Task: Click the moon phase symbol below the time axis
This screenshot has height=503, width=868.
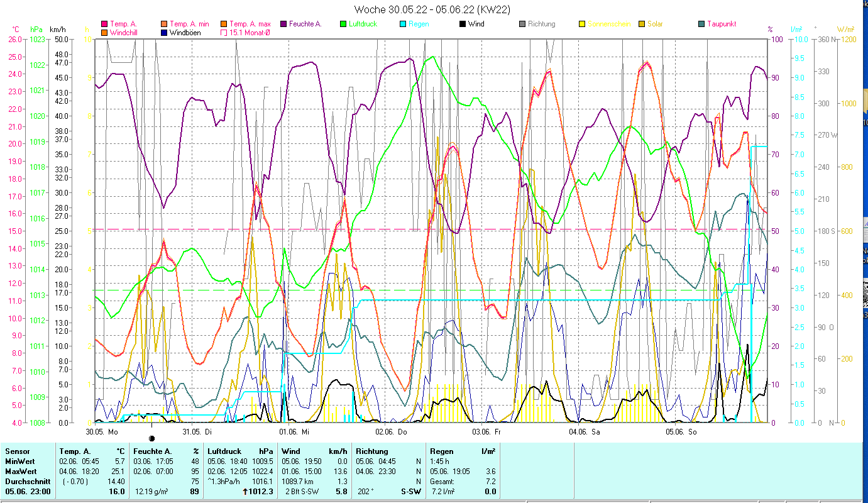Action: tap(151, 438)
